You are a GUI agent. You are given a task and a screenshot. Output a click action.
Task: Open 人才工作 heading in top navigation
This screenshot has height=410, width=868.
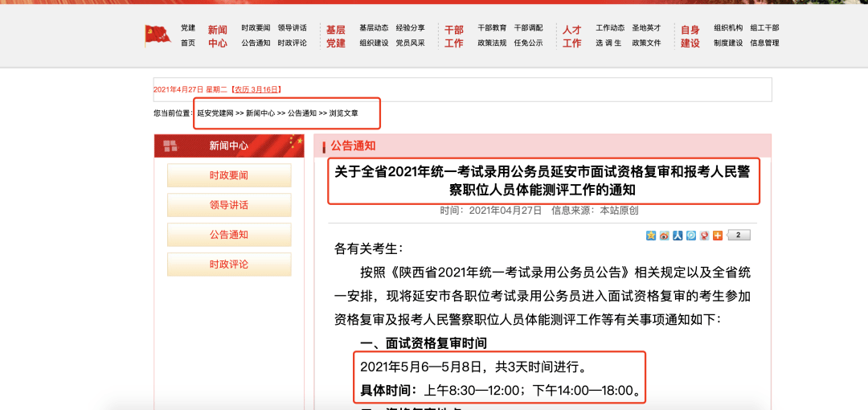tap(572, 36)
